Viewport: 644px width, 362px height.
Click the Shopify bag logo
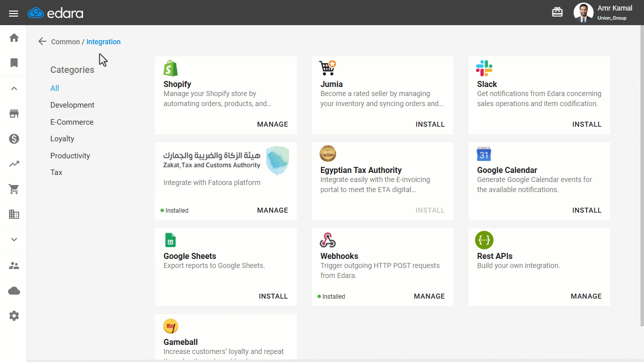(171, 68)
